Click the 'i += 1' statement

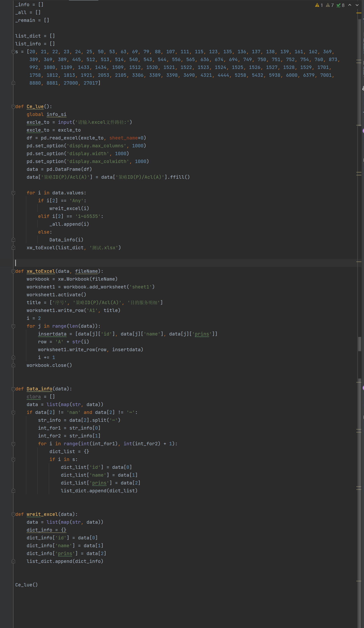tap(47, 358)
